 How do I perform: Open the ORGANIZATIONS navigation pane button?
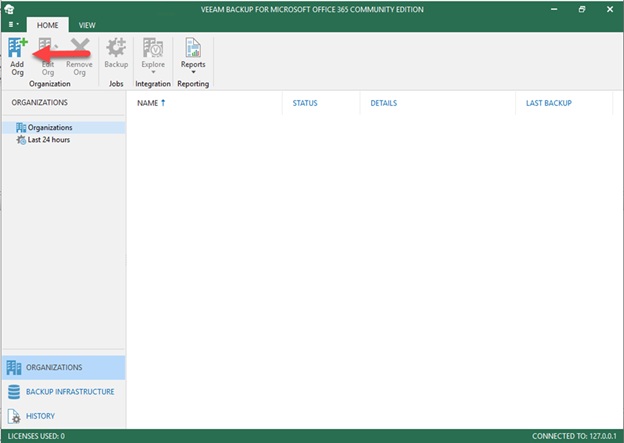tap(64, 367)
